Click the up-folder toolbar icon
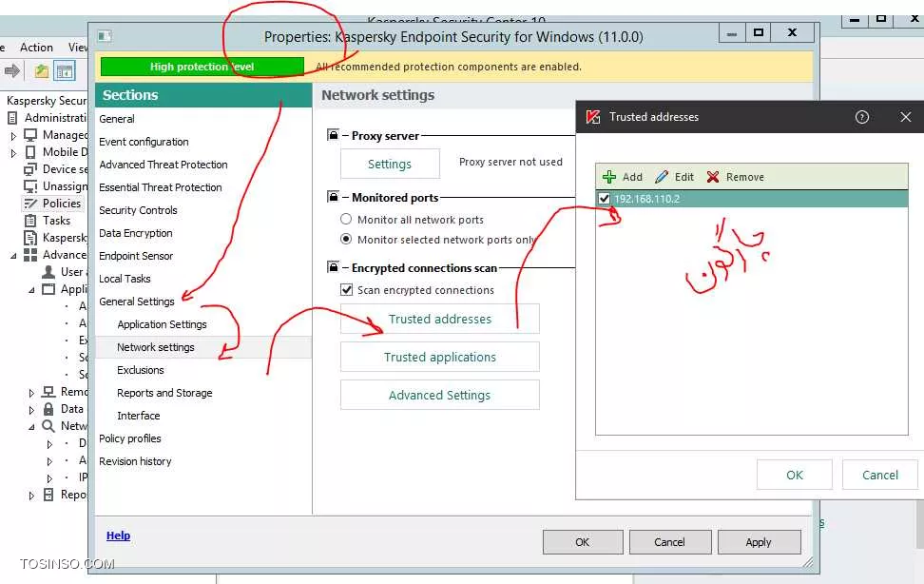This screenshot has height=584, width=924. click(41, 71)
